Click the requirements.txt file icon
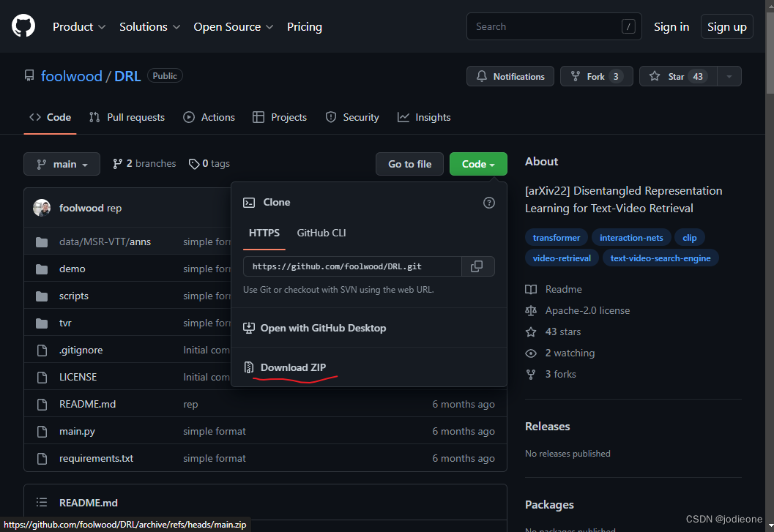 pyautogui.click(x=42, y=459)
